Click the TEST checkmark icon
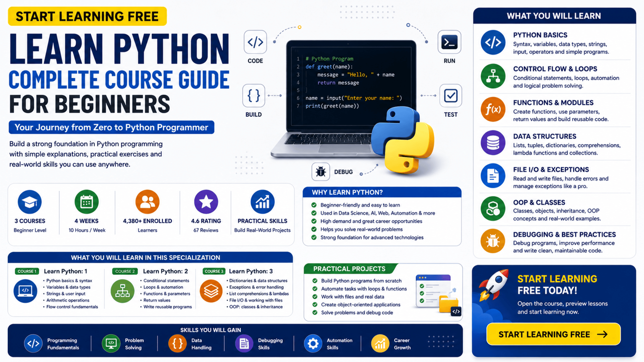 [450, 96]
